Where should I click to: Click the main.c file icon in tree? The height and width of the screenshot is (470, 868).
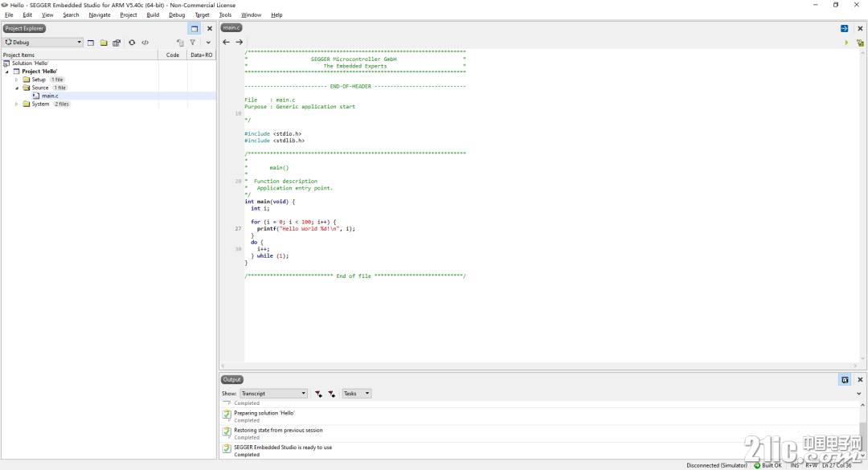36,96
